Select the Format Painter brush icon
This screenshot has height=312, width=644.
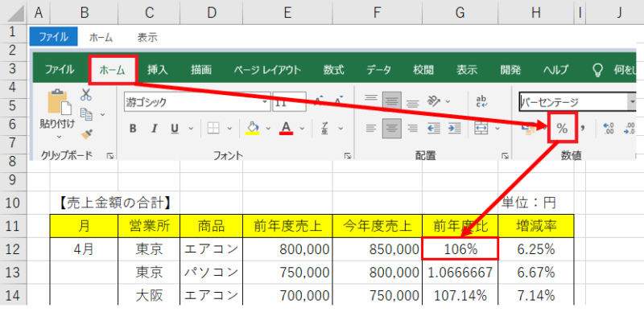pyautogui.click(x=87, y=133)
